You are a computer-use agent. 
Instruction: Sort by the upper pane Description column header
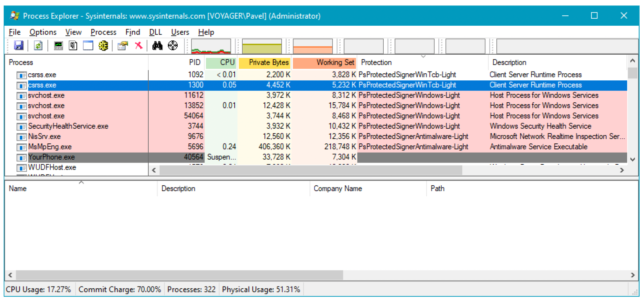(558, 62)
